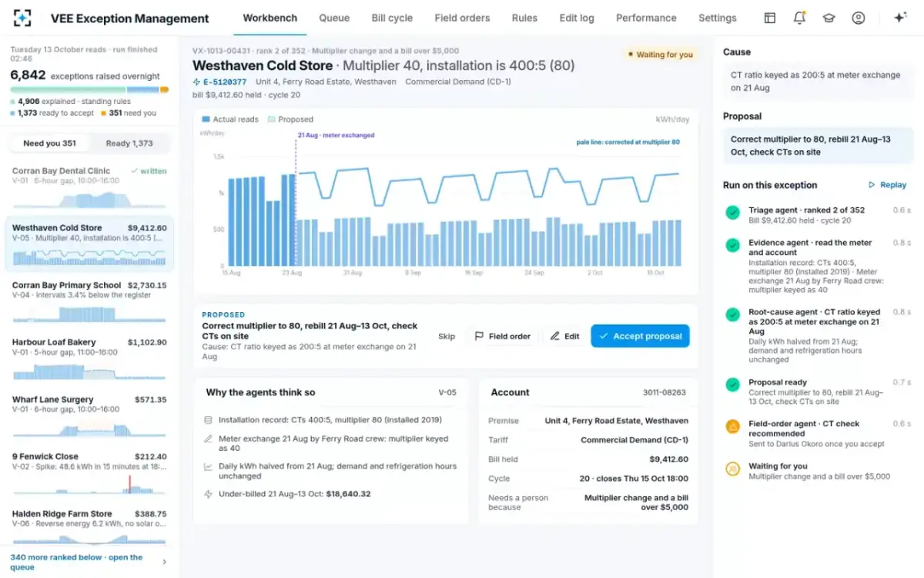The height and width of the screenshot is (578, 924).
Task: Go to the Bill cycle tab
Action: (x=392, y=18)
